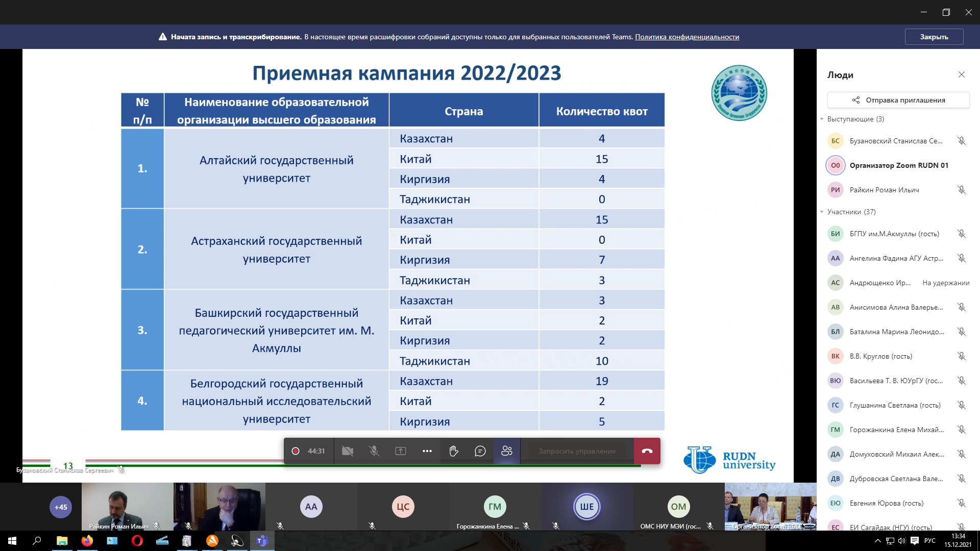Dismiss banner with Закрыть button
This screenshot has height=551, width=980.
[x=934, y=37]
